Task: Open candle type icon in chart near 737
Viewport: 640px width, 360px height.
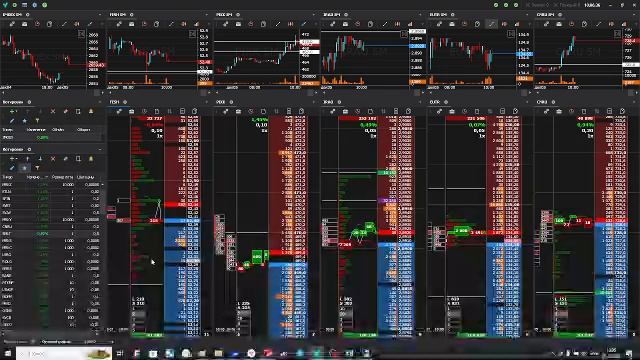Action: click(611, 24)
